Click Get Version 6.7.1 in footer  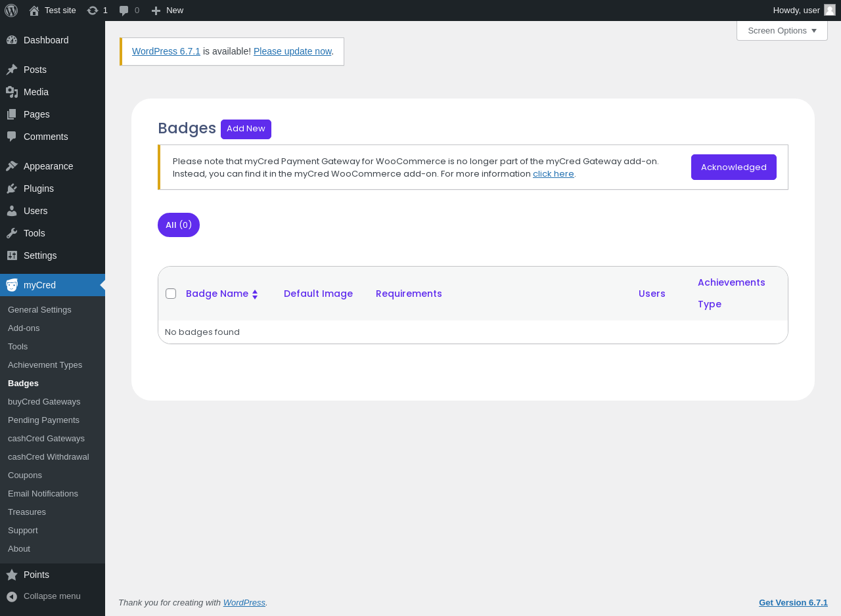coord(793,602)
